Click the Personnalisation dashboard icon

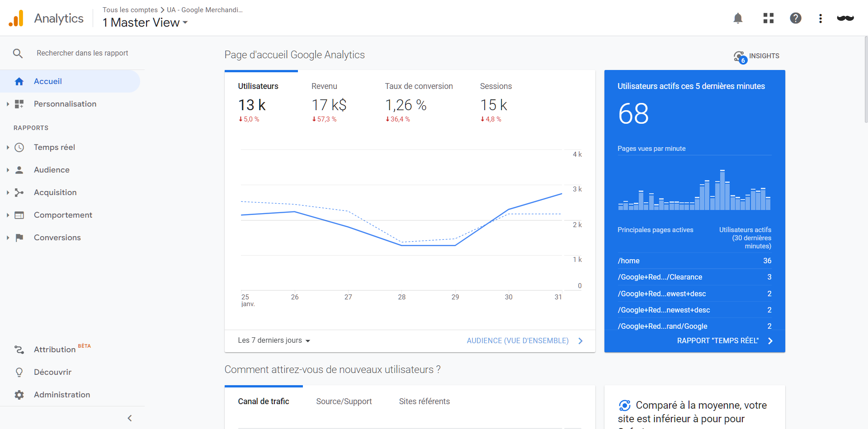pyautogui.click(x=19, y=104)
